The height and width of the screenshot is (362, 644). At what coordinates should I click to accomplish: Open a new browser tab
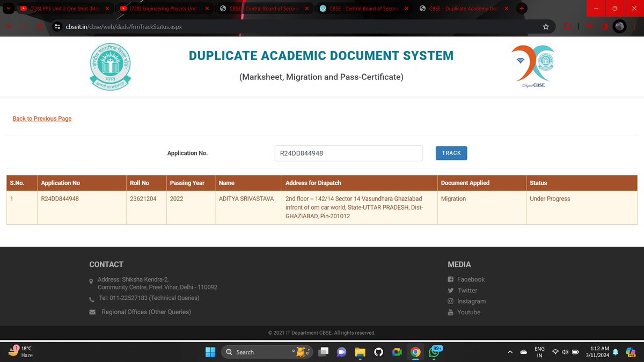coord(522,9)
